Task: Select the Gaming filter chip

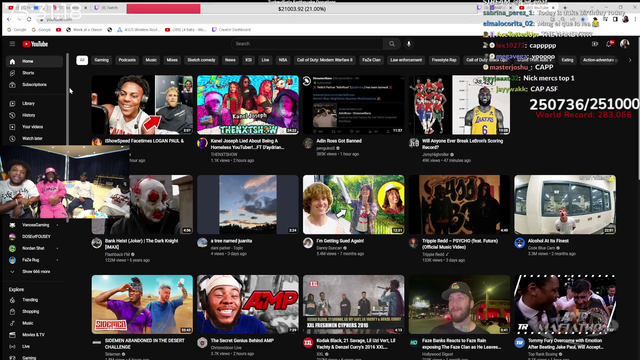Action: click(102, 60)
